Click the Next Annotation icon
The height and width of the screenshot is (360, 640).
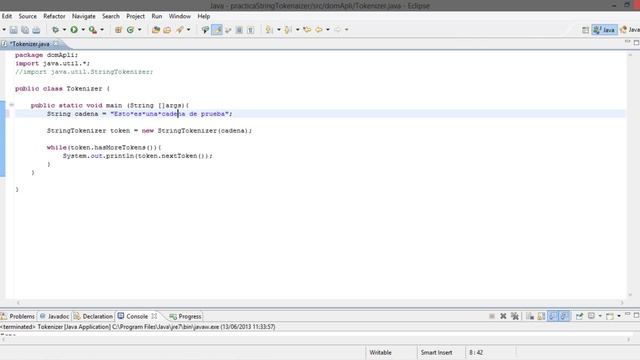point(269,30)
